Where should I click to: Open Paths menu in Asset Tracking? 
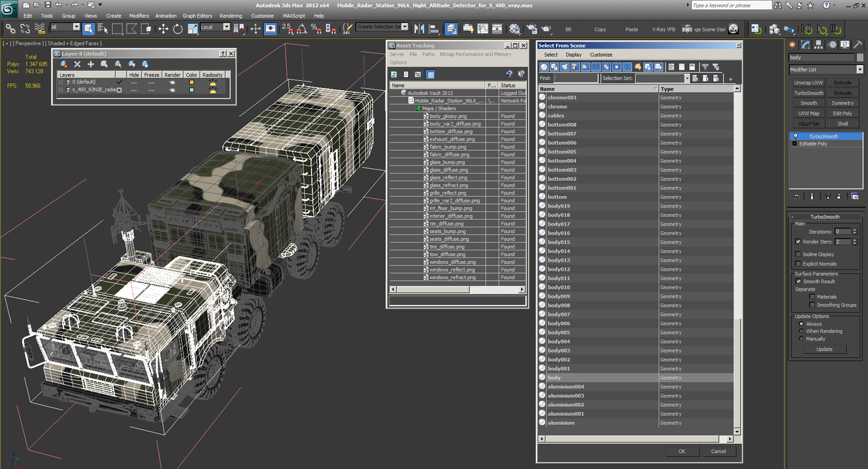(428, 54)
